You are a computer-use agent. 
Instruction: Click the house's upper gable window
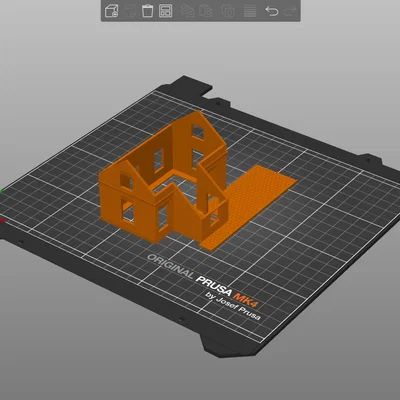click(198, 132)
